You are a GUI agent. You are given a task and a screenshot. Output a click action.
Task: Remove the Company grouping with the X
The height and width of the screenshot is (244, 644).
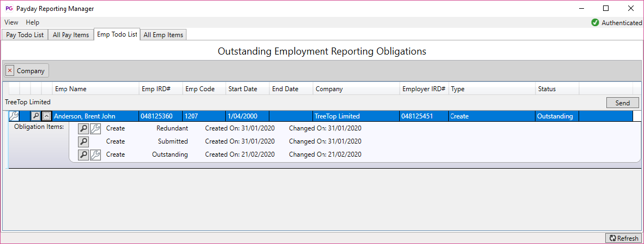point(10,71)
